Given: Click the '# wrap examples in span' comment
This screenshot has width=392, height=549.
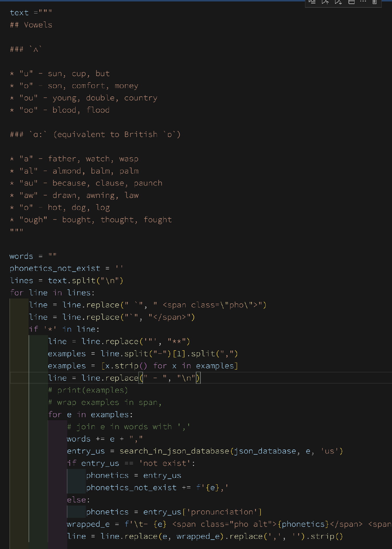Looking at the screenshot, I should (x=105, y=402).
